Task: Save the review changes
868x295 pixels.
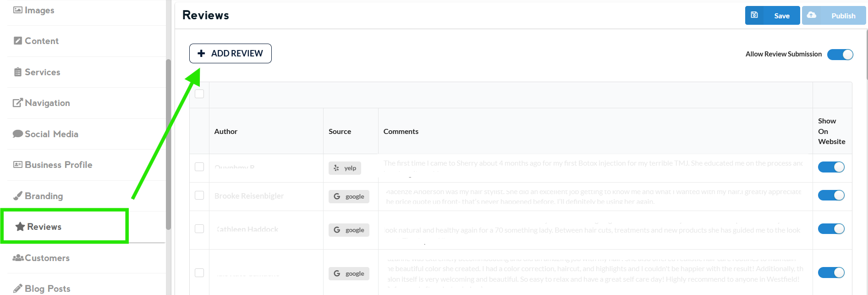Action: (772, 16)
